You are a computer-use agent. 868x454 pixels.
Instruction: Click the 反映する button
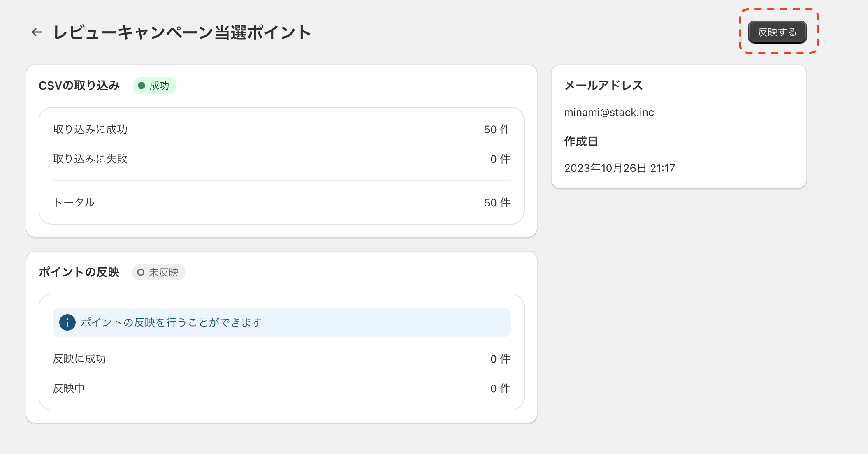click(x=777, y=32)
